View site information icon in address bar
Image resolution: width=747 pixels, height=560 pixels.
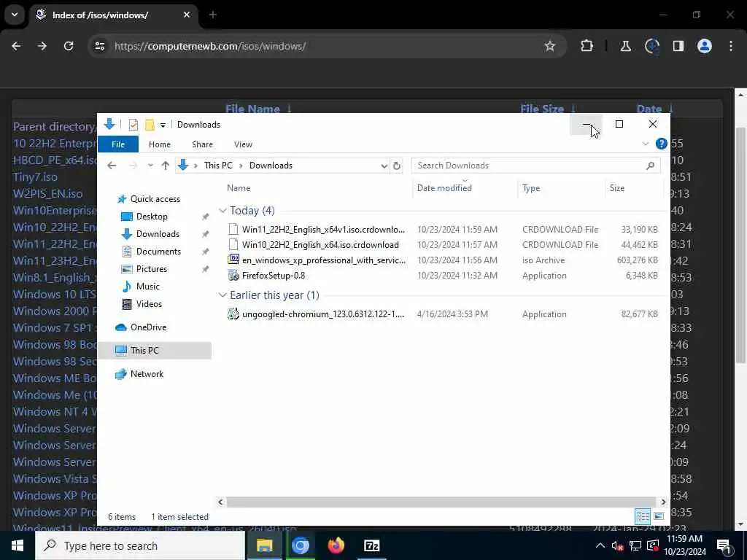pos(99,46)
